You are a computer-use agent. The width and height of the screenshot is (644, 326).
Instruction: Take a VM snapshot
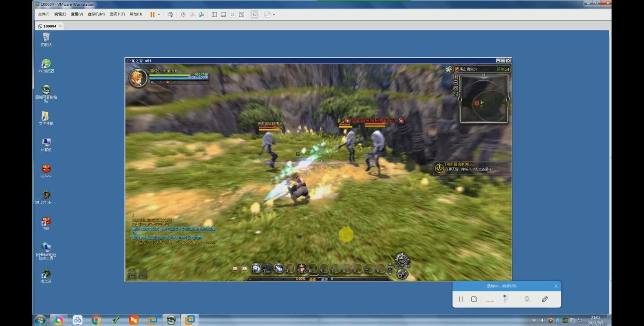coord(183,14)
